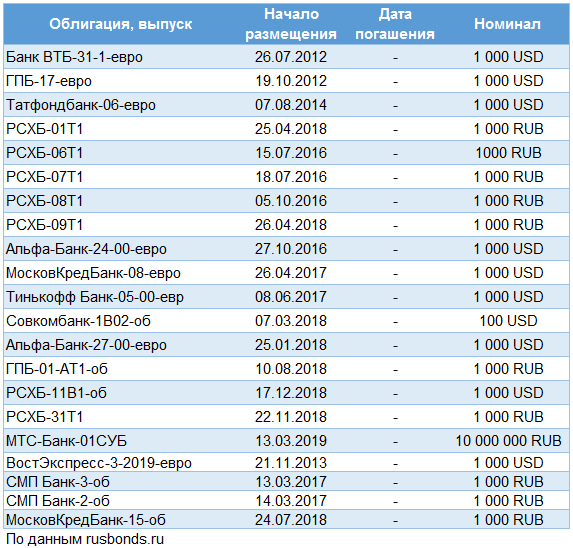Select the 'РСХБ-09Т1' cell
Image resolution: width=573 pixels, height=548 pixels.
point(45,225)
